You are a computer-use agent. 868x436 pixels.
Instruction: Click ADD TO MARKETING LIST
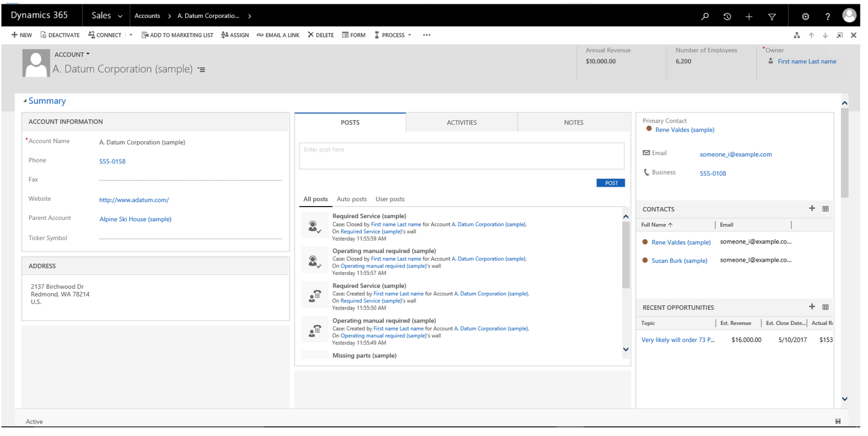(177, 35)
